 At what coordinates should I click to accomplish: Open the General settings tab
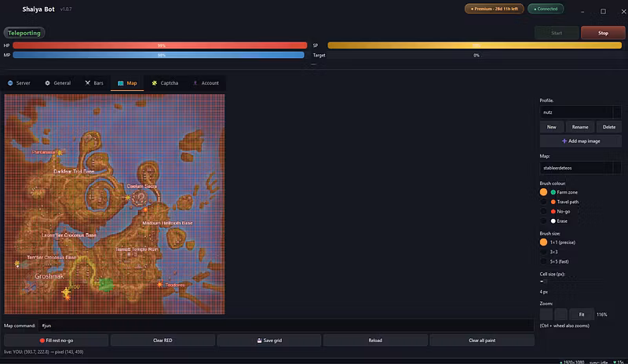[x=57, y=83]
